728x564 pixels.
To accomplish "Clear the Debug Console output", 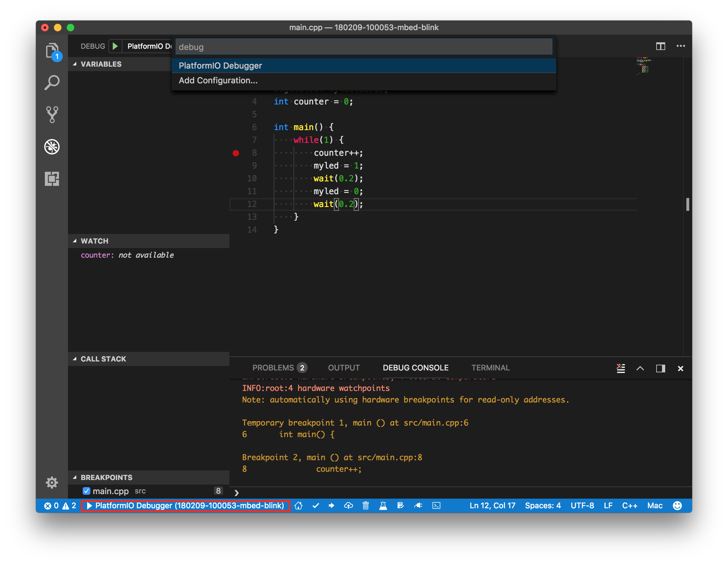I will (x=620, y=368).
